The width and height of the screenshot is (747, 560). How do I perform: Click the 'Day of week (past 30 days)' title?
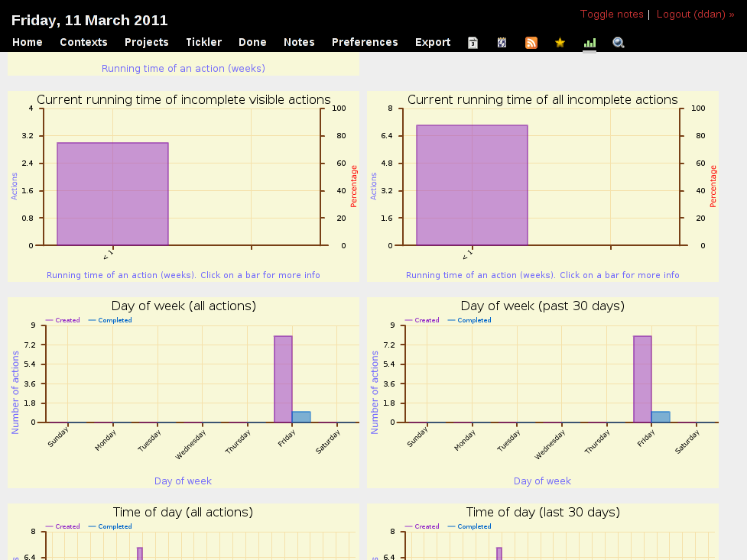tap(543, 306)
